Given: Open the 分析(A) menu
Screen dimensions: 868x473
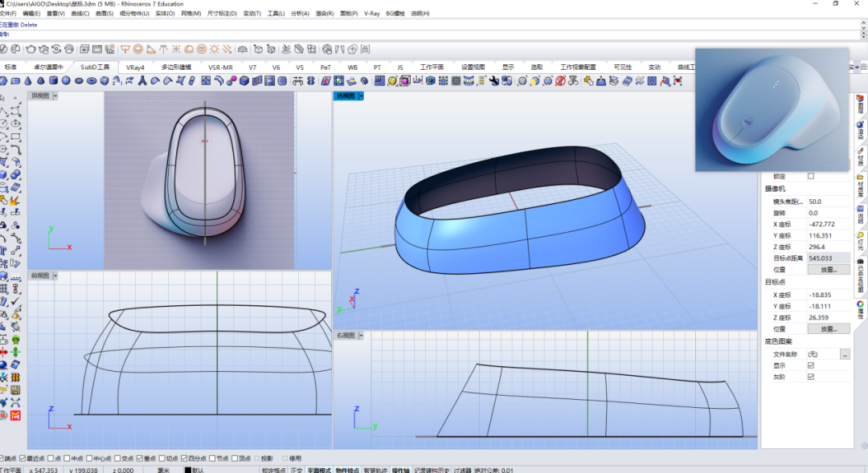Looking at the screenshot, I should coord(300,14).
